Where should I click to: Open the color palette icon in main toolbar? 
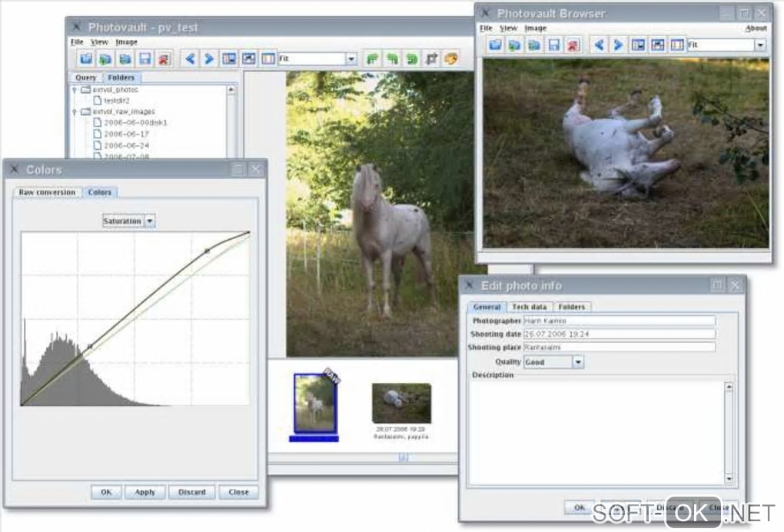click(x=451, y=59)
